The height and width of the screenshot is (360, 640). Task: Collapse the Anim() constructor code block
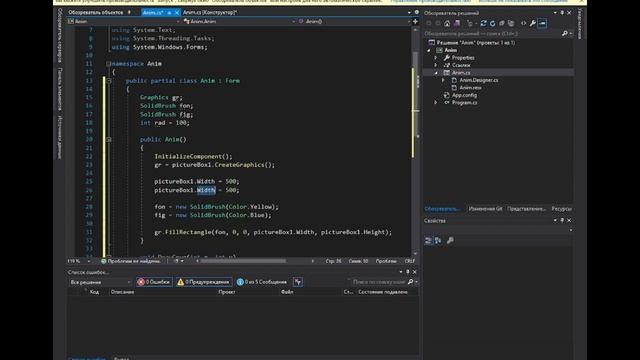(109, 140)
